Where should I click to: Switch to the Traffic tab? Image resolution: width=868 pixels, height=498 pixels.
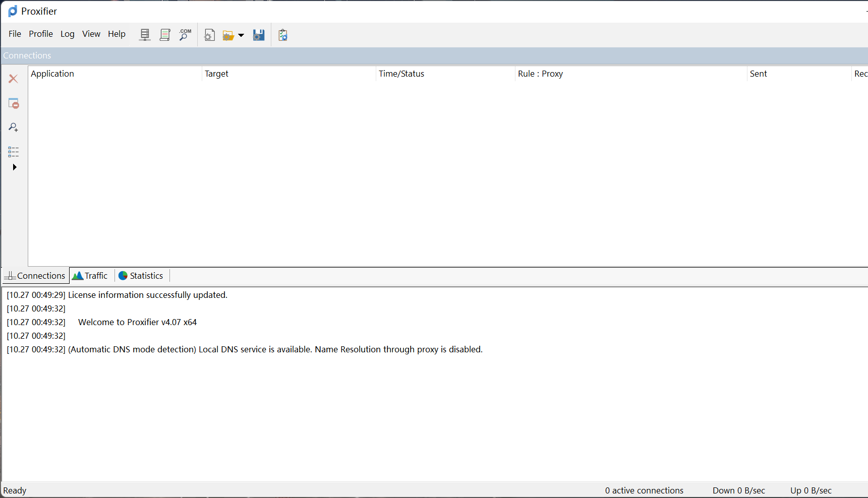(x=91, y=276)
